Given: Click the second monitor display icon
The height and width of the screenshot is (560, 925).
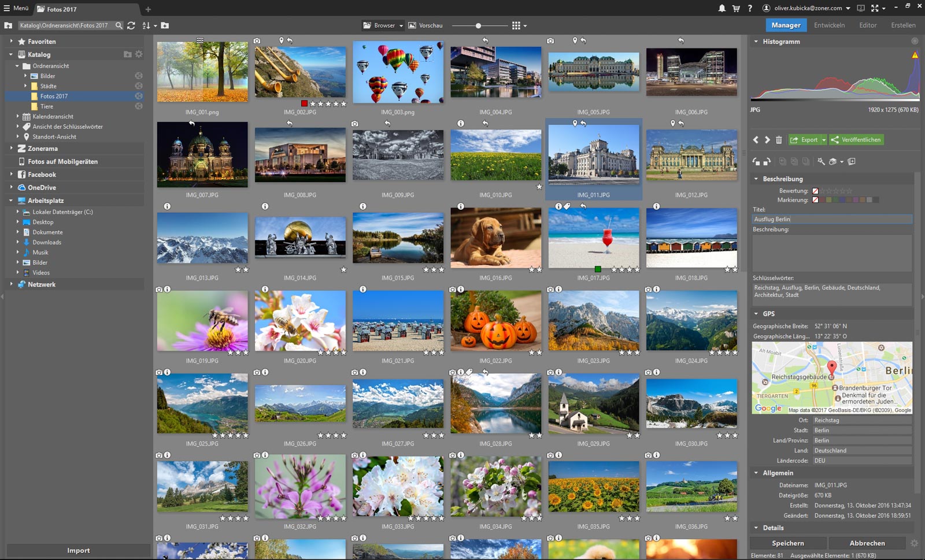Looking at the screenshot, I should point(861,8).
